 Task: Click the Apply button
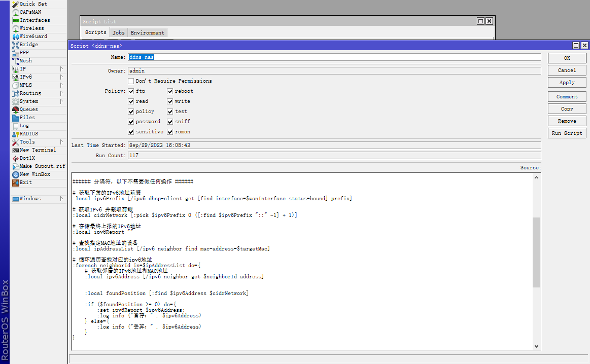tap(567, 82)
